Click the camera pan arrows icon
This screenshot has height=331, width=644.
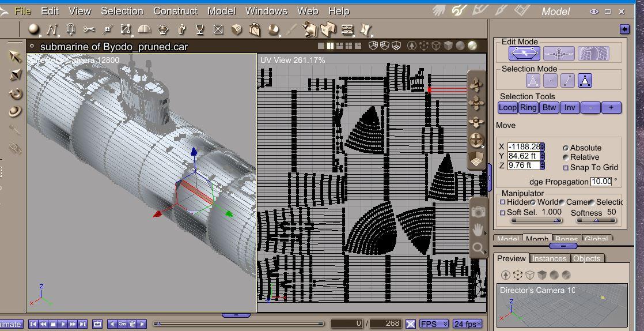[476, 103]
